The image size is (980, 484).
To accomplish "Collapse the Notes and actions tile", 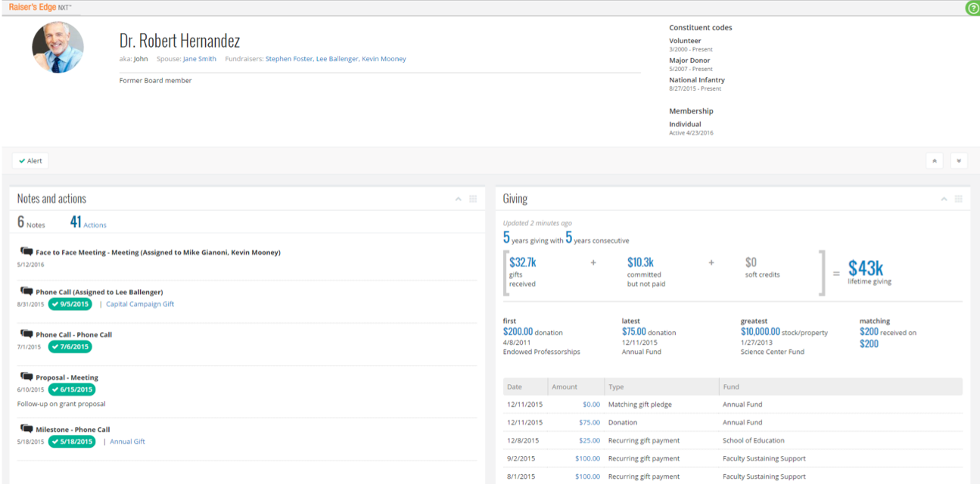I will 458,199.
